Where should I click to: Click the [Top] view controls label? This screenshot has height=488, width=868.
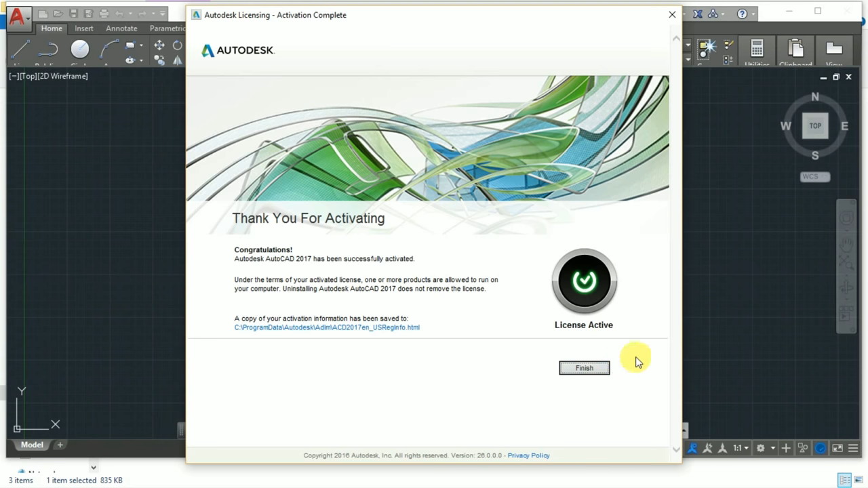pos(28,76)
